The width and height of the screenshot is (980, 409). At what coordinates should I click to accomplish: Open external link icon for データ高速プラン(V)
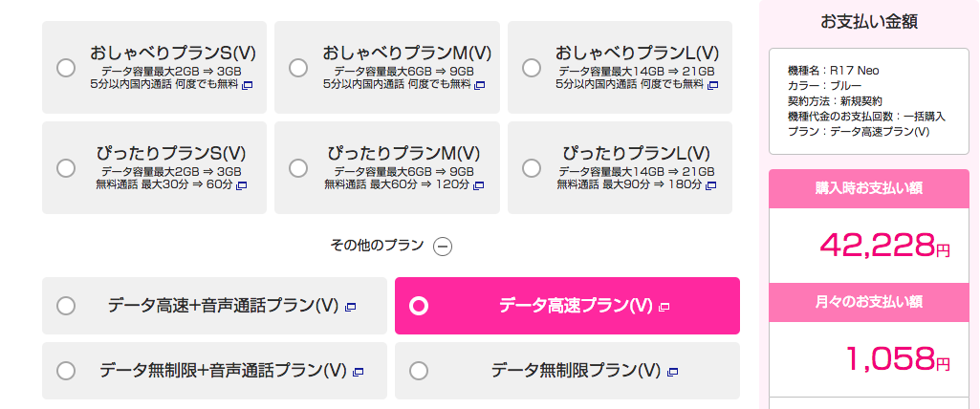pyautogui.click(x=664, y=307)
